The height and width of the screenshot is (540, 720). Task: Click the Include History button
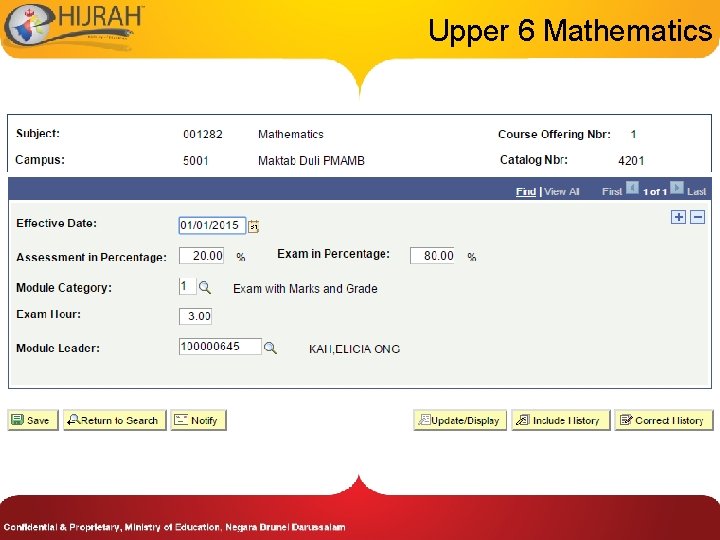pos(561,420)
